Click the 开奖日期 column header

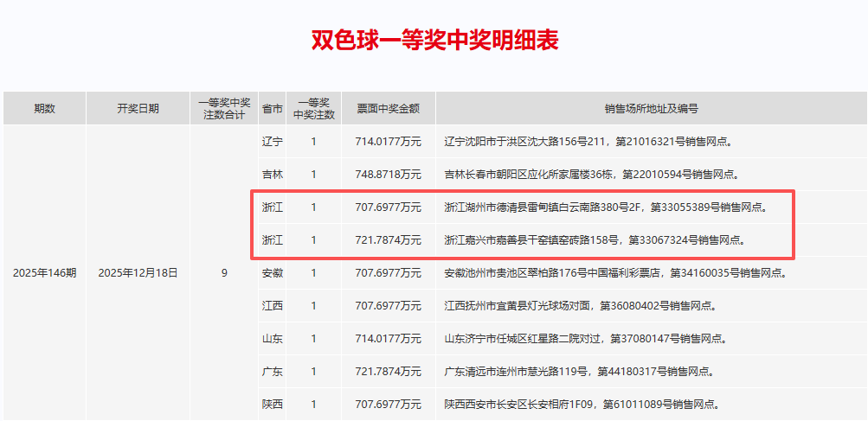(138, 108)
